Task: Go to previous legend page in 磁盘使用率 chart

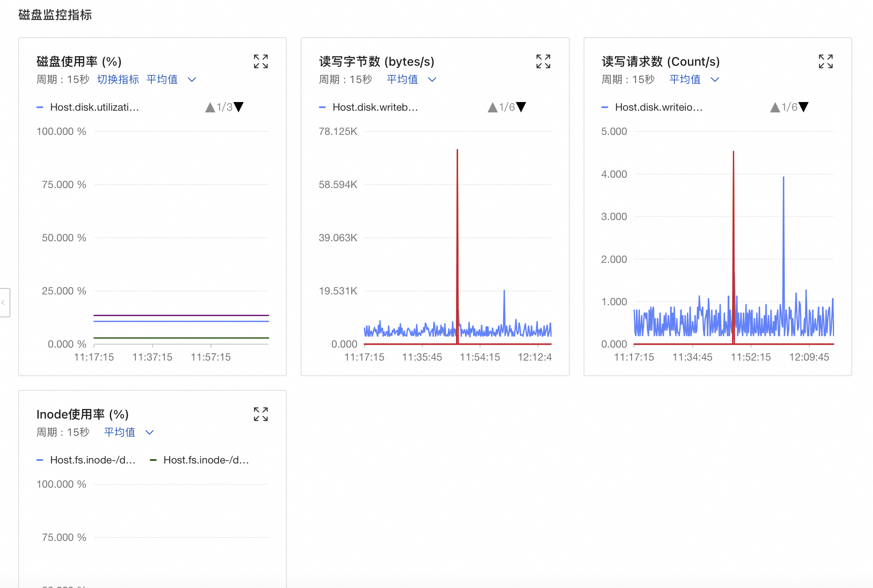Action: click(x=210, y=107)
